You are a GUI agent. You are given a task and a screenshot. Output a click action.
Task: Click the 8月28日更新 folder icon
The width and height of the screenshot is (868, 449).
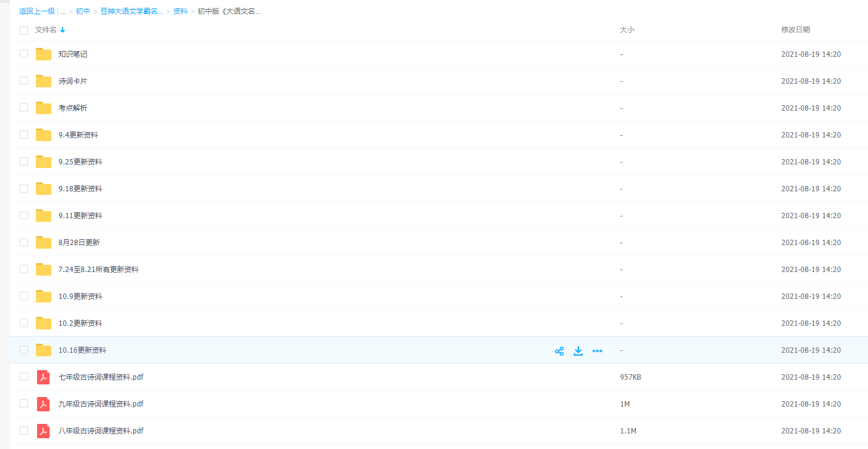click(44, 243)
